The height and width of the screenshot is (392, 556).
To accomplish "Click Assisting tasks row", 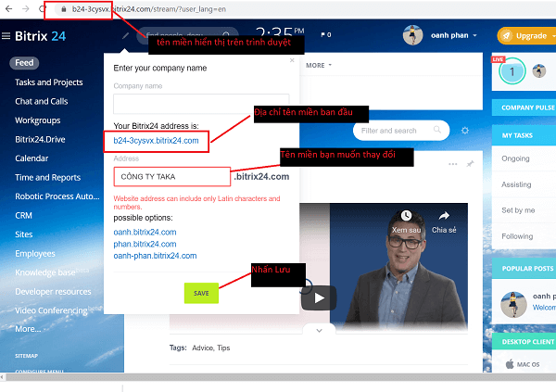I will (524, 184).
